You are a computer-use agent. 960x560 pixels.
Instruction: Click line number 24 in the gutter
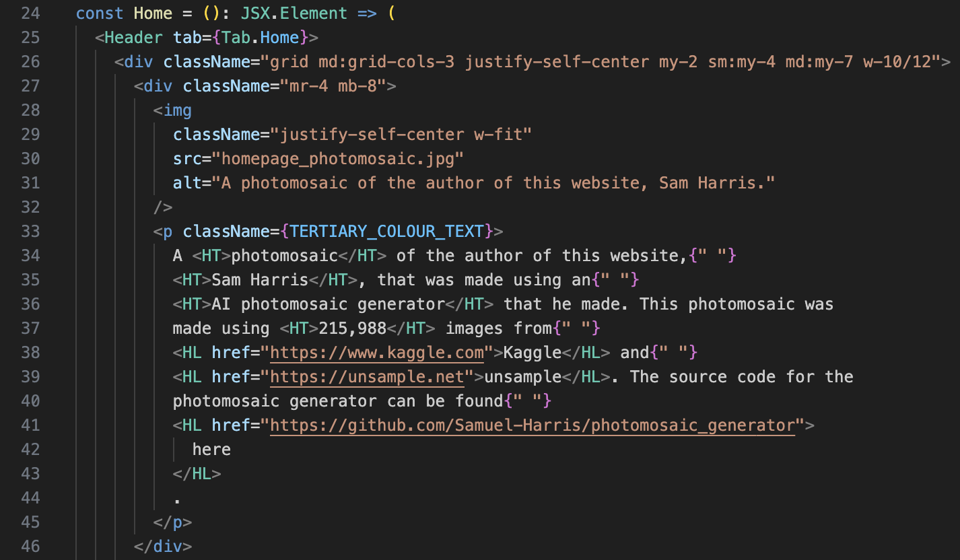30,13
